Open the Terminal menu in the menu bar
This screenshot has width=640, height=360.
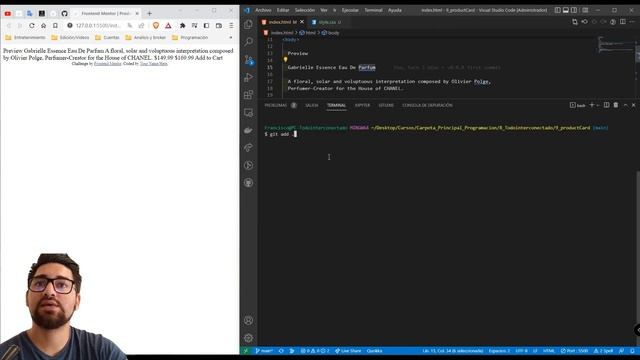[373, 10]
